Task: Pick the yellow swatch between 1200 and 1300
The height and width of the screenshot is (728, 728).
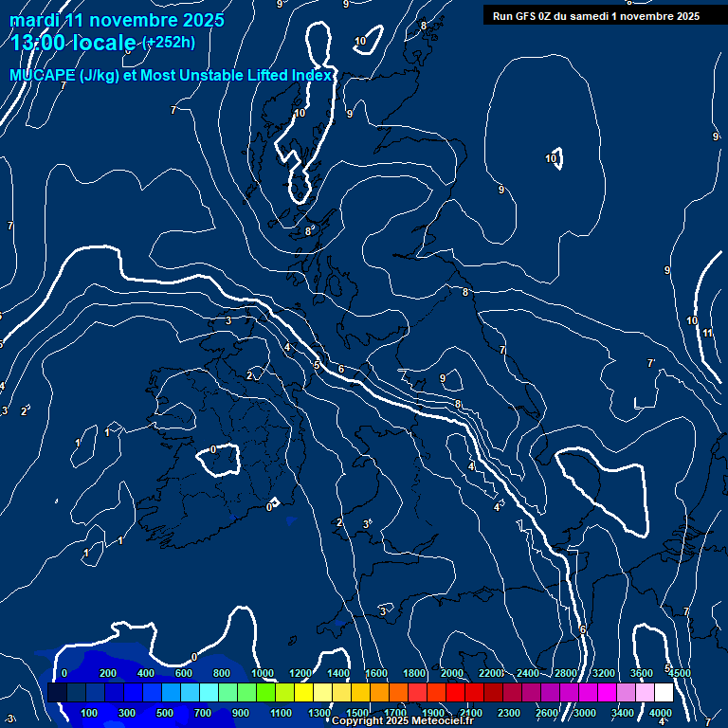Action: click(303, 692)
